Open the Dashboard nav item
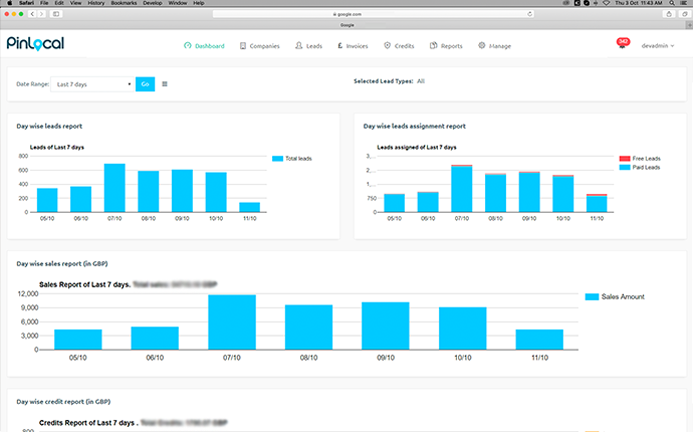Viewport: 693px width, 432px height. [205, 46]
